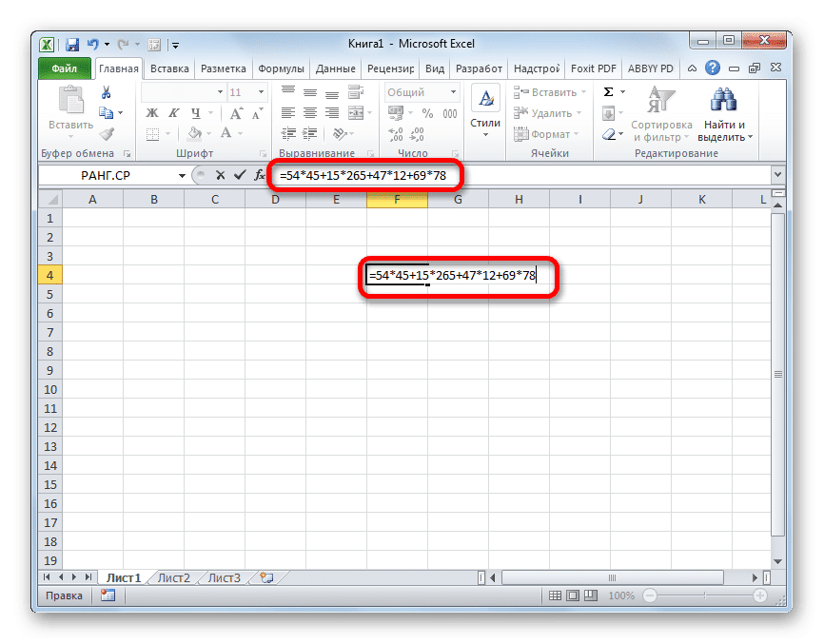
Task: Open the Файл tab
Action: point(65,68)
